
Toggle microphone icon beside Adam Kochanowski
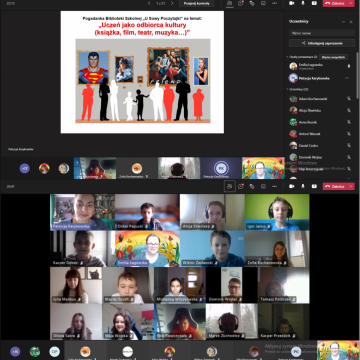(349, 99)
